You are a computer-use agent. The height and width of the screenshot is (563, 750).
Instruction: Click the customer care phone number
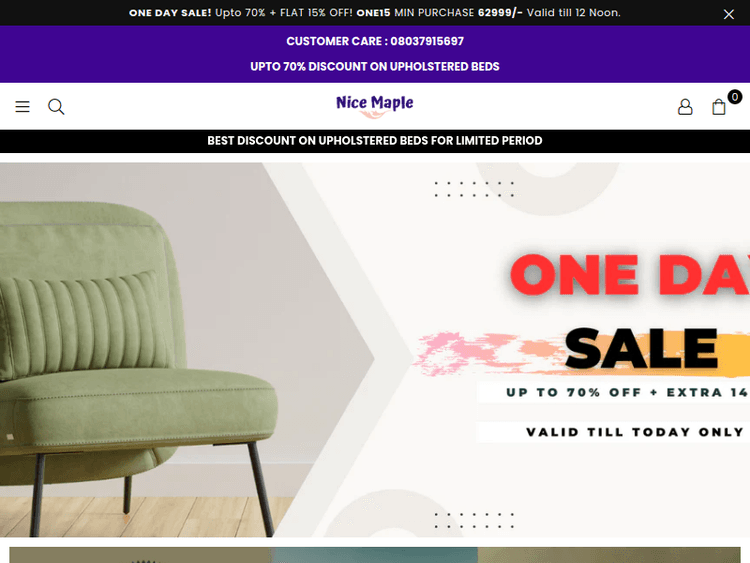(427, 41)
